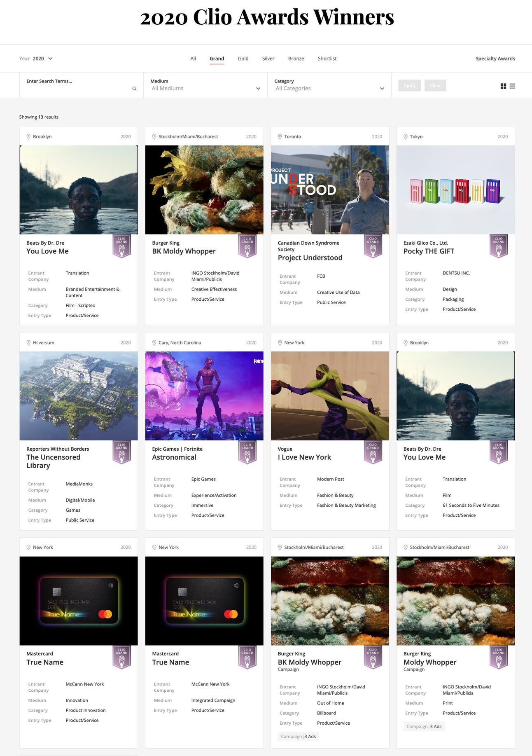
Task: Click Clio Grand badge on Pocky THE GIFT
Action: [x=499, y=246]
